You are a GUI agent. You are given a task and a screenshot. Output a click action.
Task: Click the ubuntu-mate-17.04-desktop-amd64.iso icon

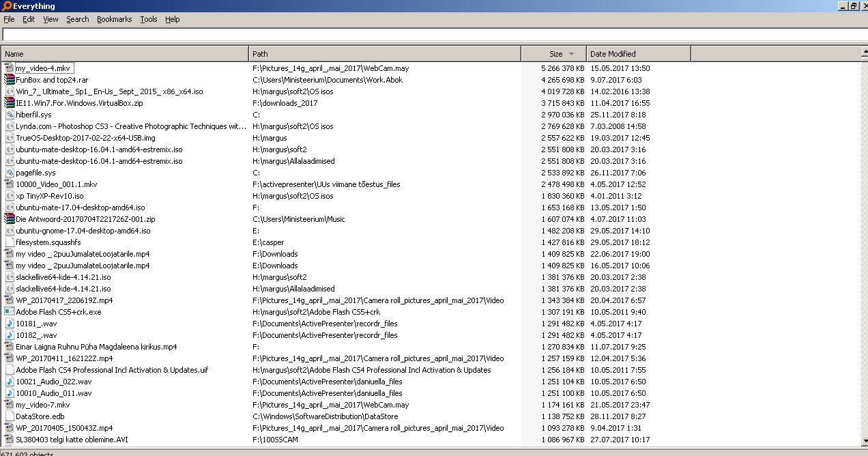pos(10,208)
